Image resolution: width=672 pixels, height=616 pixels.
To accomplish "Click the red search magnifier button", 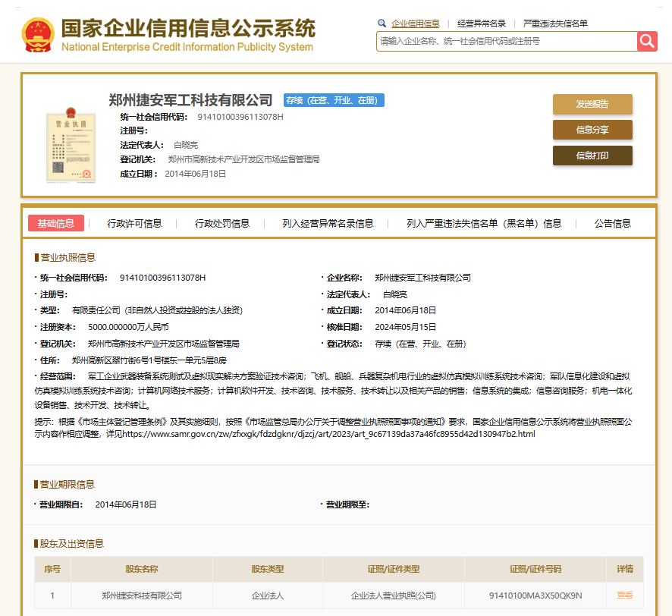I will (x=647, y=41).
